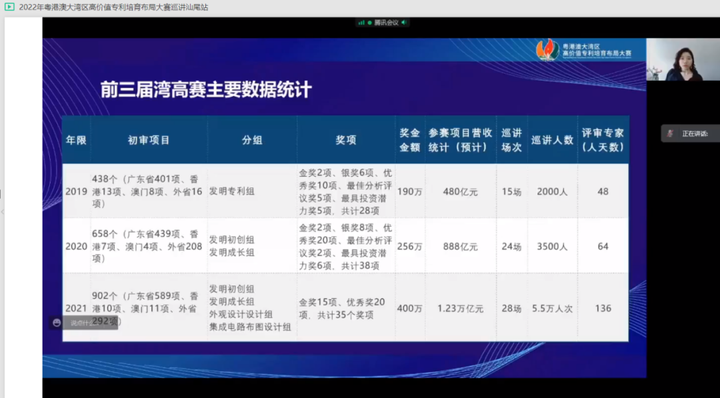This screenshot has width=720, height=398.
Task: Open the emoji smiley icon
Action: pos(57,323)
